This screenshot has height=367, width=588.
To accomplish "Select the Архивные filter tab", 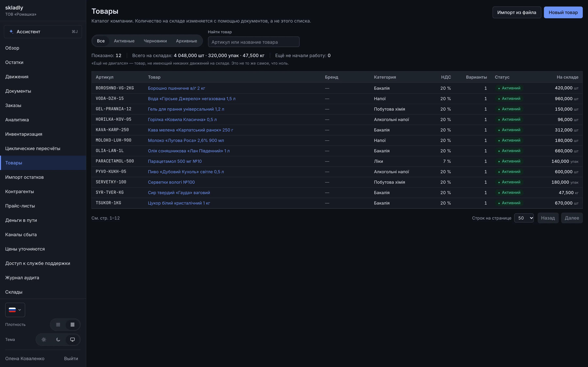I will 186,41.
